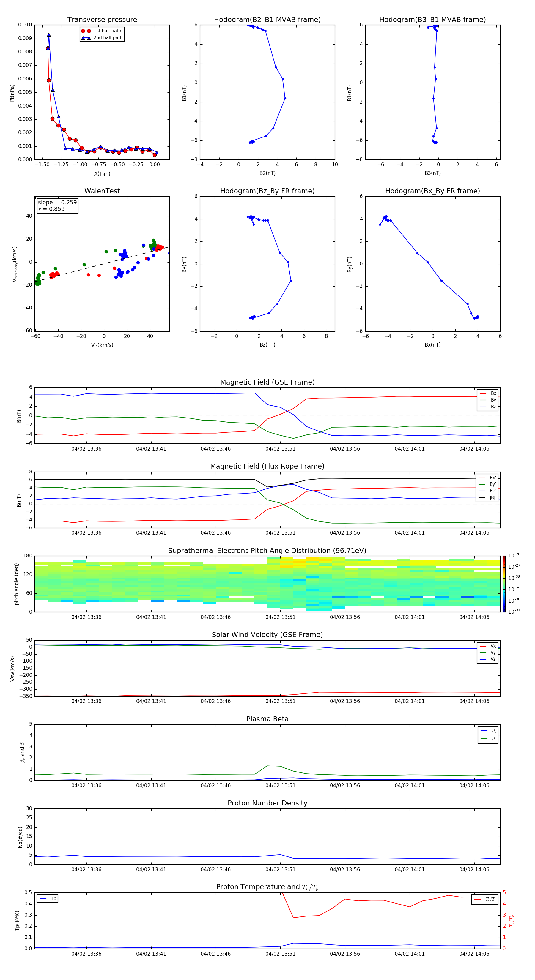535x980 pixels.
Task: Click the "A(T·m)" x-axis label
Action: pyautogui.click(x=102, y=174)
